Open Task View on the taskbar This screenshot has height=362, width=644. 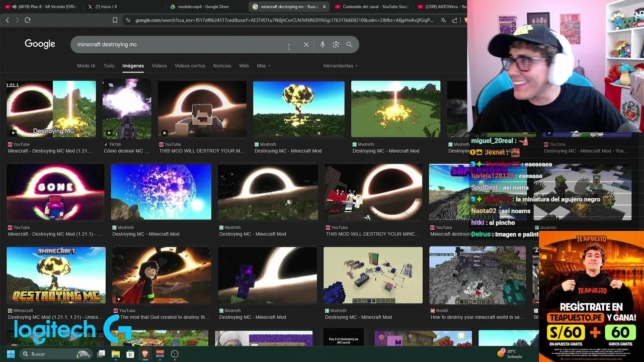pos(101,354)
